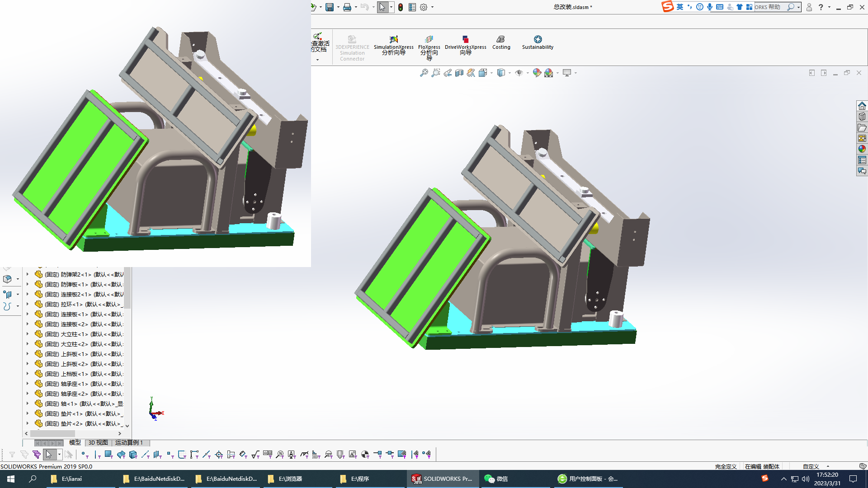Click the 自定义 status bar button

[x=811, y=466]
